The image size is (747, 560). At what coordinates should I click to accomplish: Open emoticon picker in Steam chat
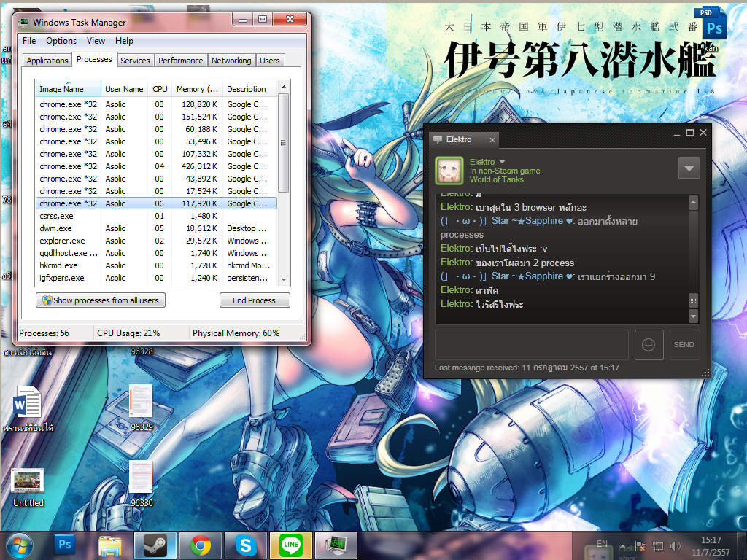tap(649, 345)
